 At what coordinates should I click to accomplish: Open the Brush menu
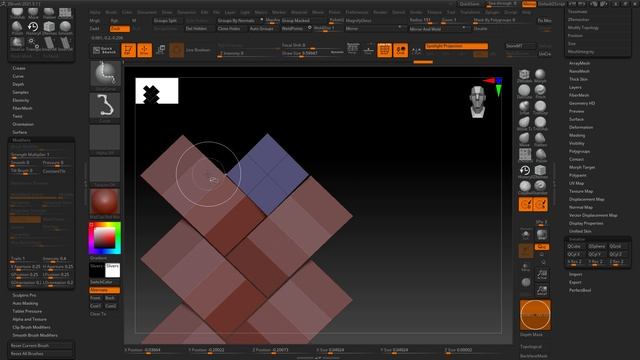click(111, 12)
